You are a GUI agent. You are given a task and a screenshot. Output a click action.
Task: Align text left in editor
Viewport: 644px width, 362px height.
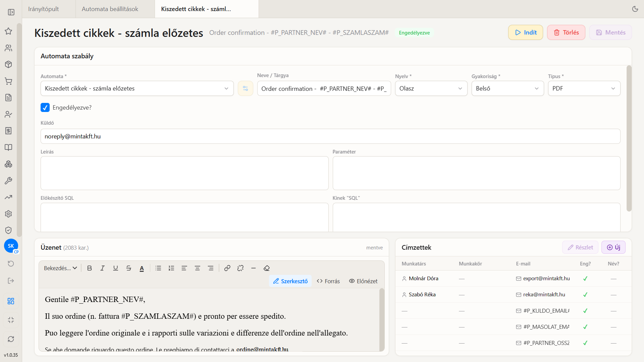184,268
